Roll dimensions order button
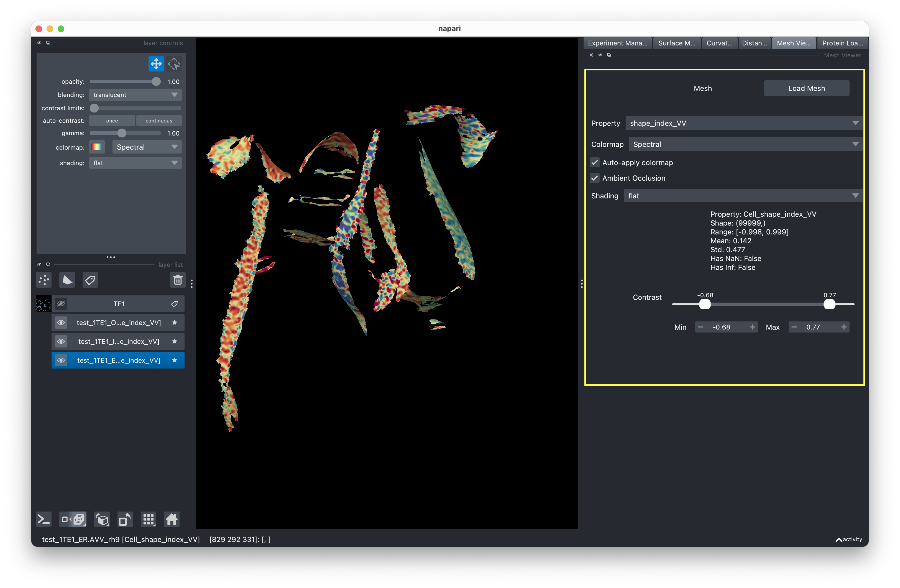Image resolution: width=900 pixels, height=588 pixels. point(102,519)
